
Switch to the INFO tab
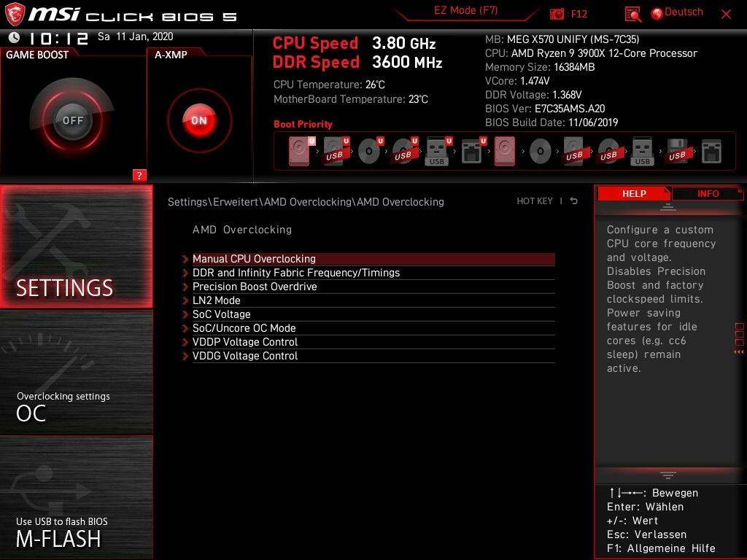pos(708,193)
